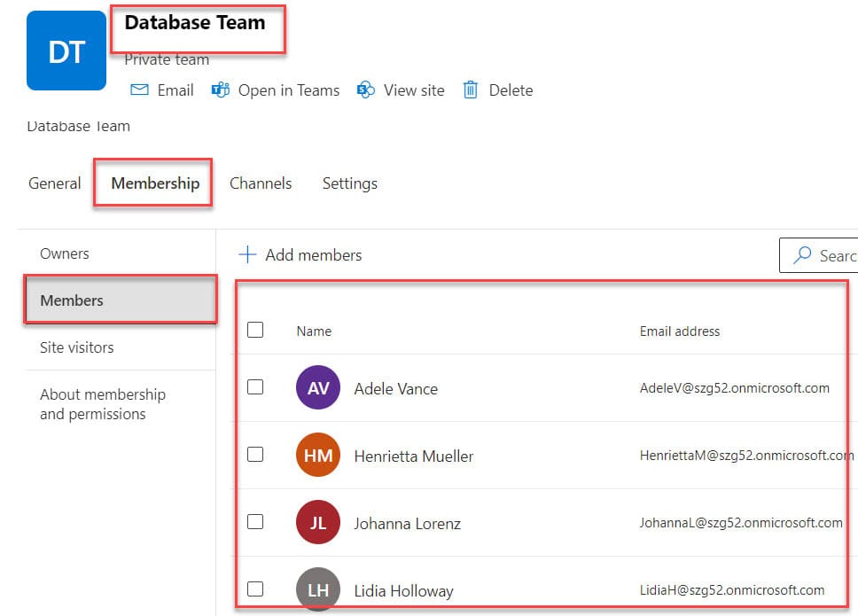Switch to the General tab
The height and width of the screenshot is (616, 858).
55,183
